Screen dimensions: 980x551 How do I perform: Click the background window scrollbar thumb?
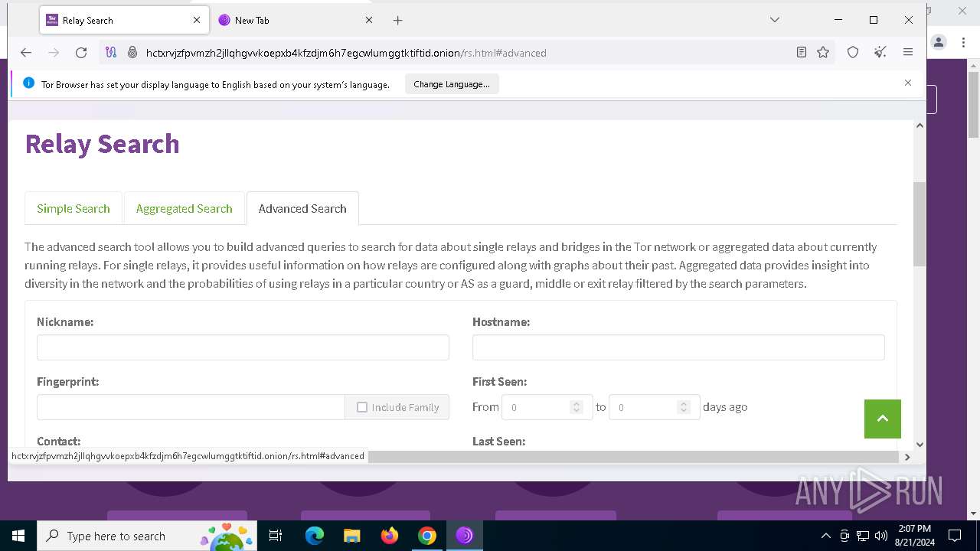(x=973, y=106)
